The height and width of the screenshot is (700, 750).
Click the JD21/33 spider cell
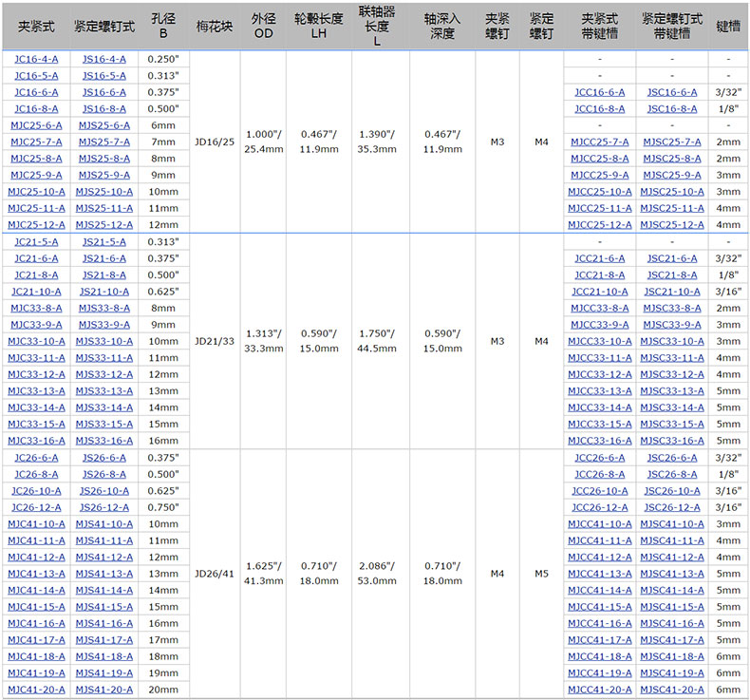214,341
